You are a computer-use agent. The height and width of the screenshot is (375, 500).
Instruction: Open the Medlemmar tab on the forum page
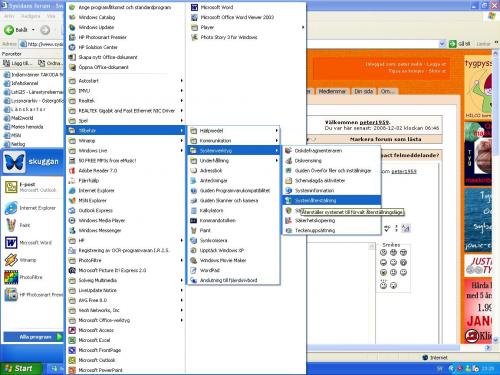(332, 91)
